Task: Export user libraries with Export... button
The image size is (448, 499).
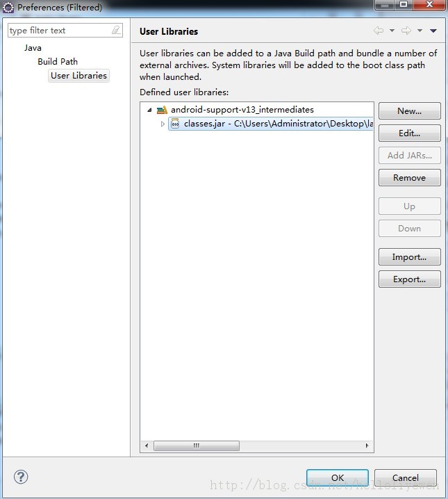Action: [410, 279]
